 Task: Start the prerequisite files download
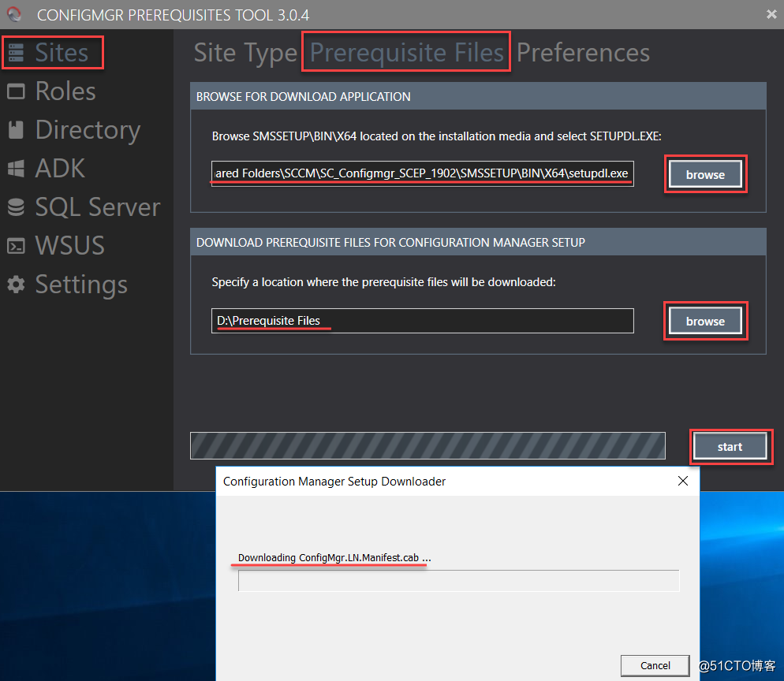[730, 447]
